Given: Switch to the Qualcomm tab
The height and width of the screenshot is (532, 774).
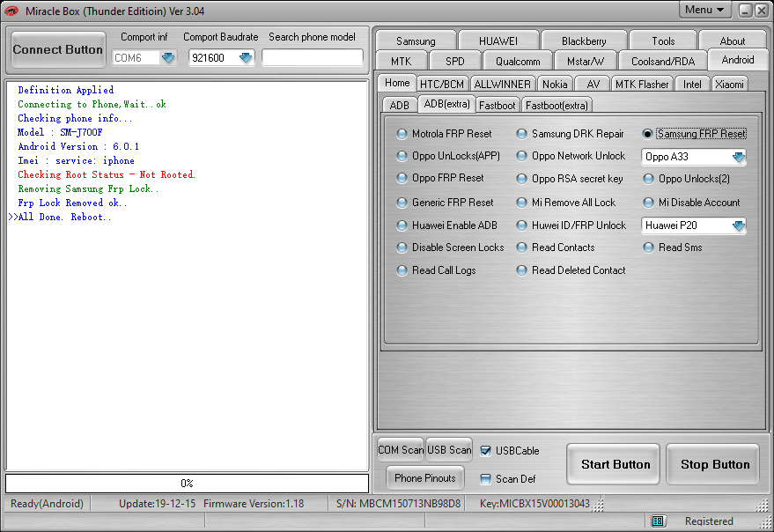Looking at the screenshot, I should pyautogui.click(x=517, y=62).
